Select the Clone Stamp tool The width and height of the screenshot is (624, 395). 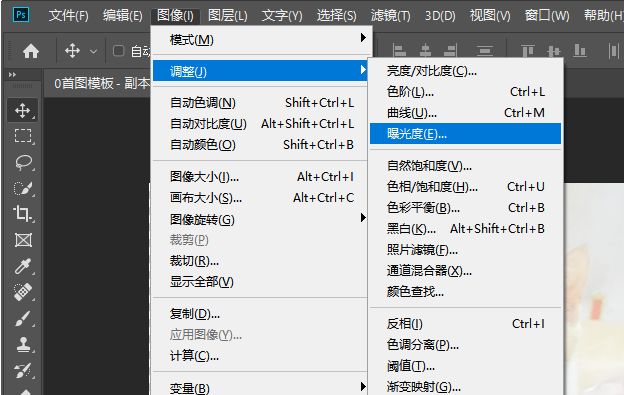click(x=23, y=344)
